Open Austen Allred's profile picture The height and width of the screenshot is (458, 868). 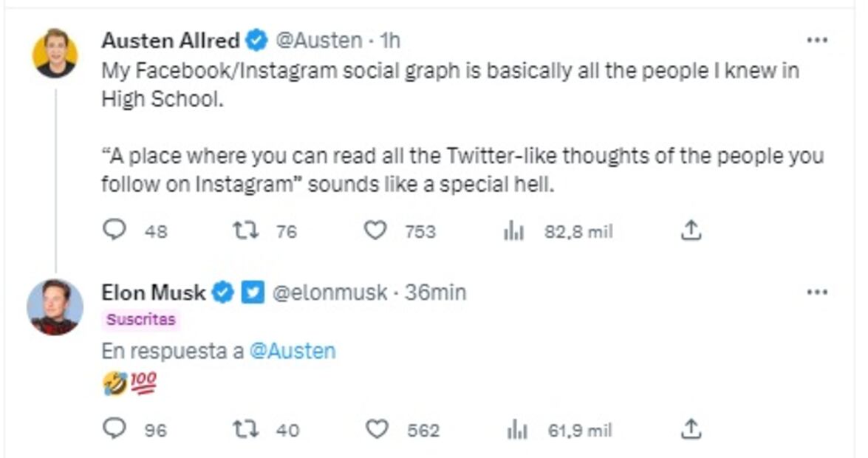55,53
